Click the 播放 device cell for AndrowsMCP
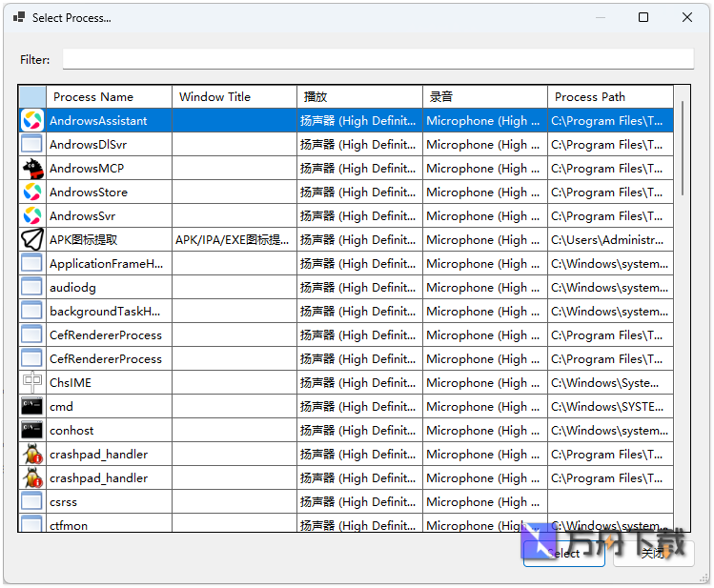714x588 pixels. (x=359, y=169)
